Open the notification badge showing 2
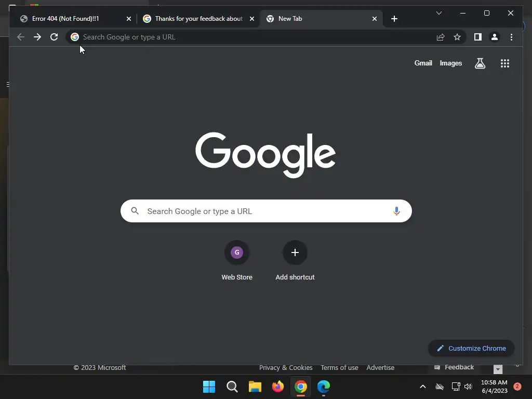 tap(517, 387)
